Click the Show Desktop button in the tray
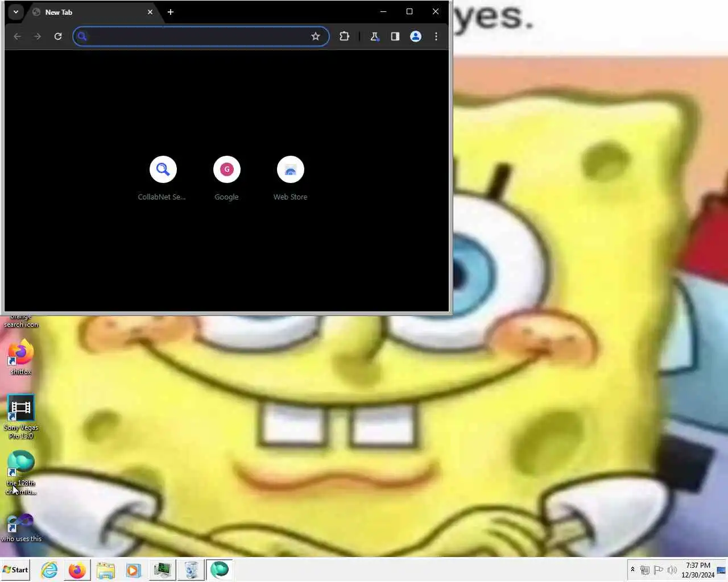The width and height of the screenshot is (728, 582). 722,569
